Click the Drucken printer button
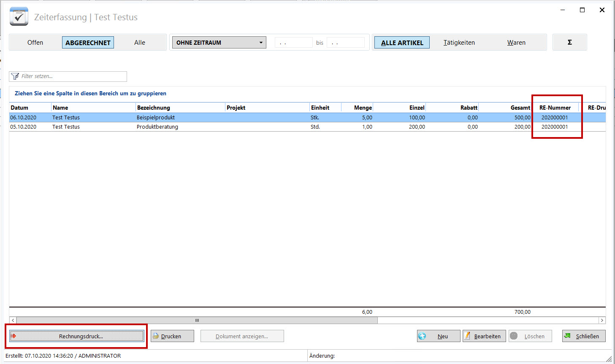 click(172, 336)
